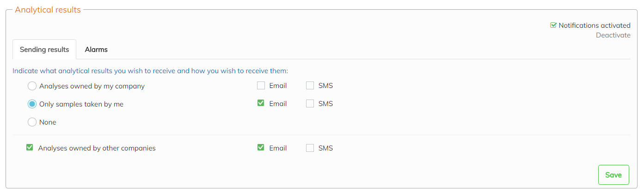Select 'Only samples taken by me' option
Viewport: 644px width, 194px height.
[32, 104]
